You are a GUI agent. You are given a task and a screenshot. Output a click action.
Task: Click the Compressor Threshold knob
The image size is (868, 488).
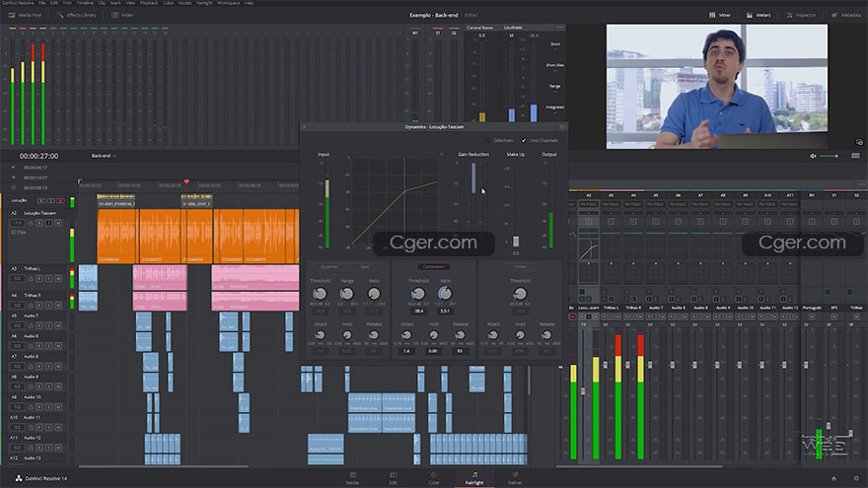point(418,294)
